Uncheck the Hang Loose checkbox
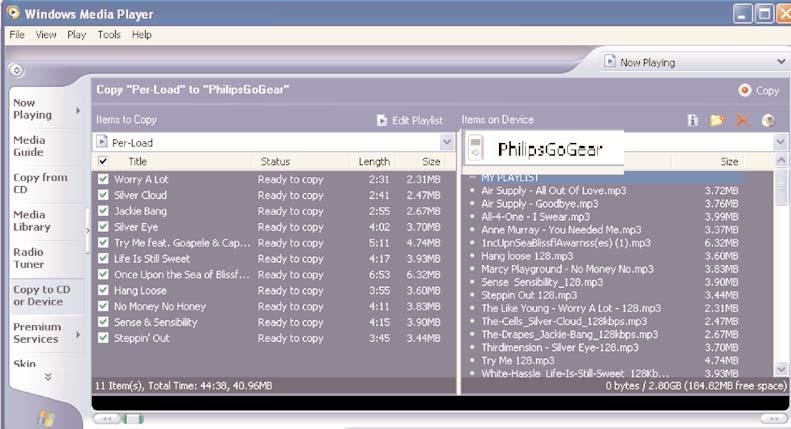 103,290
